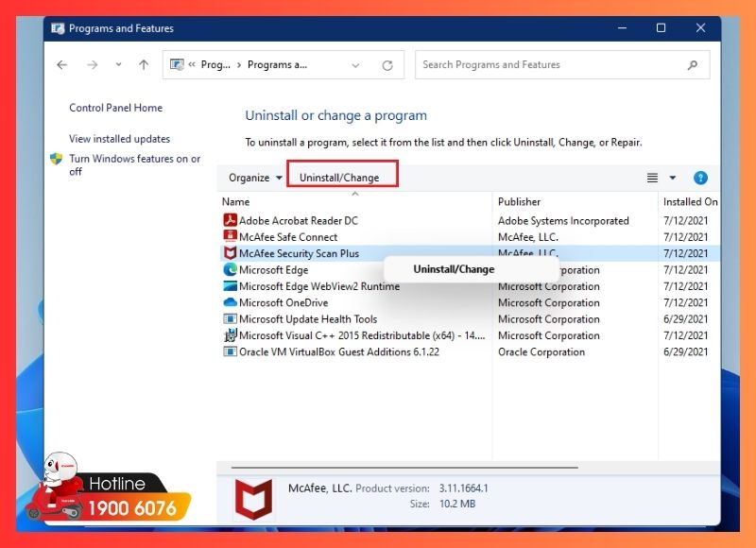Click the Back navigation arrow
756x548 pixels.
click(61, 64)
